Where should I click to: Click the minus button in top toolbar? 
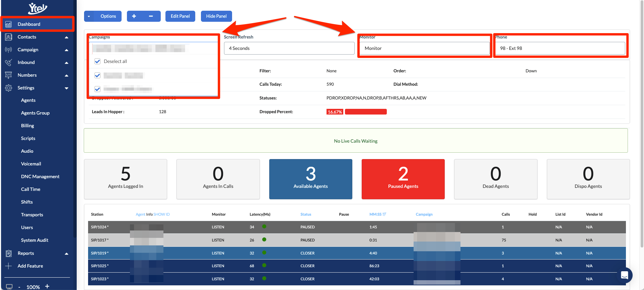coord(151,16)
